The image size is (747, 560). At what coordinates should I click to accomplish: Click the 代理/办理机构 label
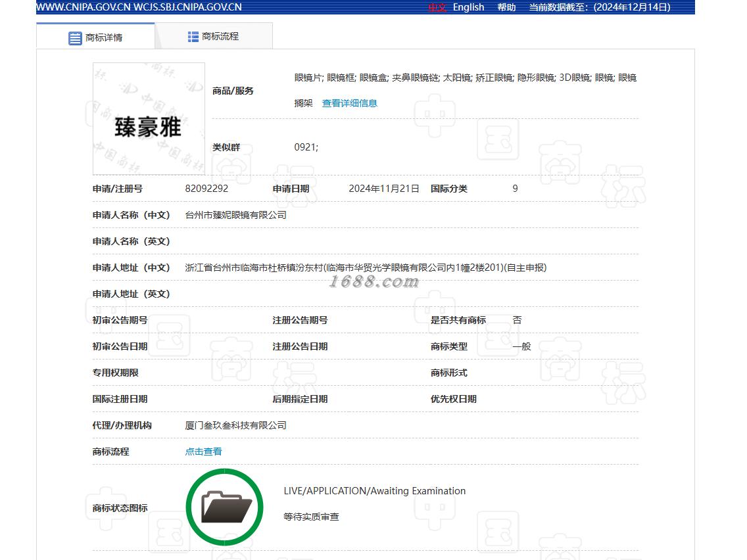122,425
